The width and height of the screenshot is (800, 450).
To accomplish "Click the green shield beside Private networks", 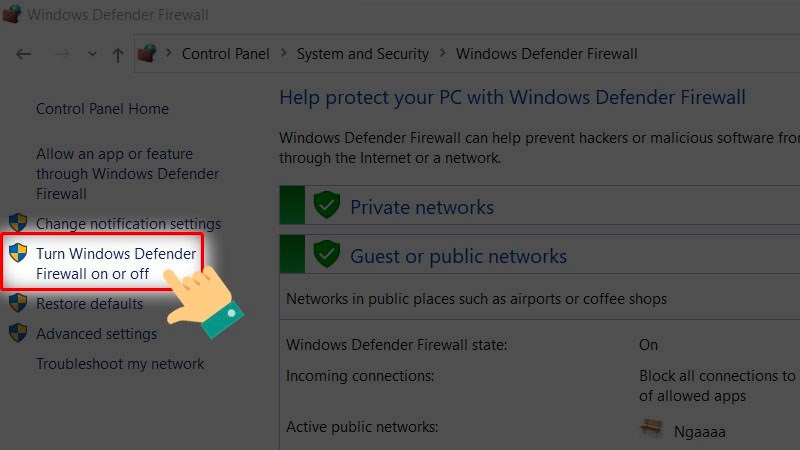I will [x=327, y=206].
